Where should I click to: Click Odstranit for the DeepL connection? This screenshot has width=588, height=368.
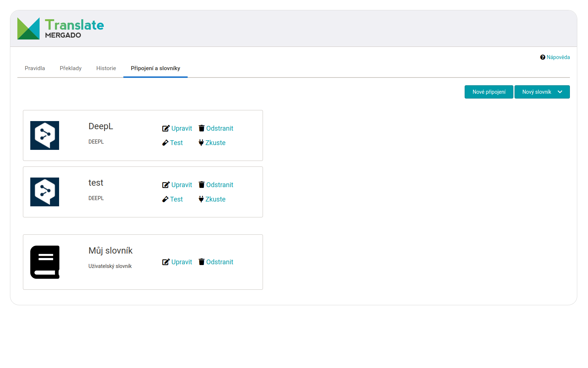tap(220, 128)
